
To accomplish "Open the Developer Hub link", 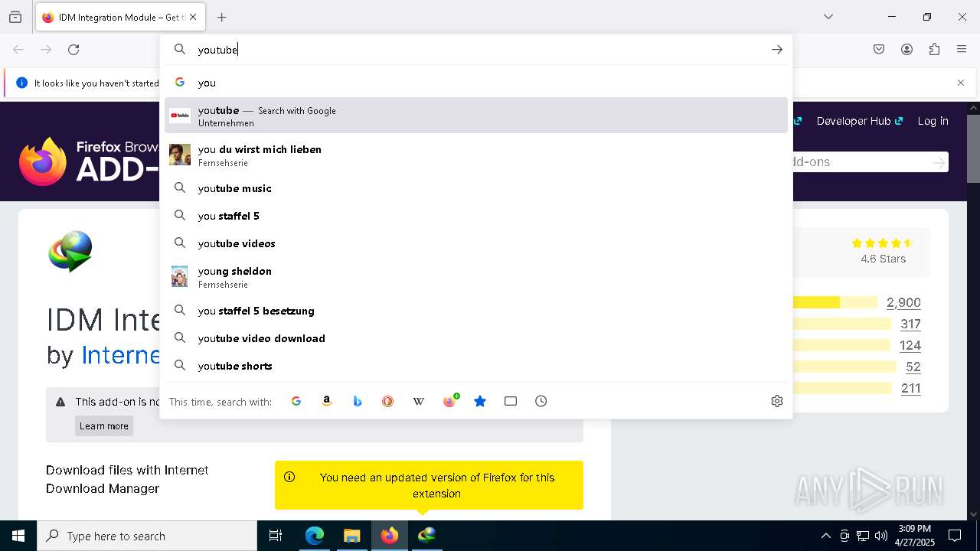I will pyautogui.click(x=860, y=121).
